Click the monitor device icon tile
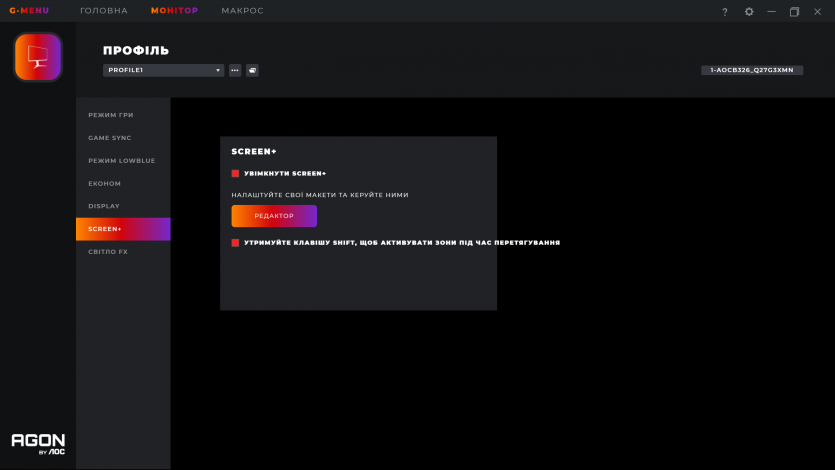This screenshot has width=835, height=470. click(38, 57)
